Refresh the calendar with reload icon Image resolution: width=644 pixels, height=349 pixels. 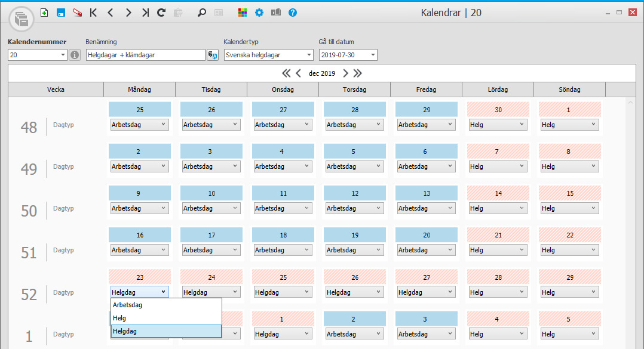(x=161, y=13)
